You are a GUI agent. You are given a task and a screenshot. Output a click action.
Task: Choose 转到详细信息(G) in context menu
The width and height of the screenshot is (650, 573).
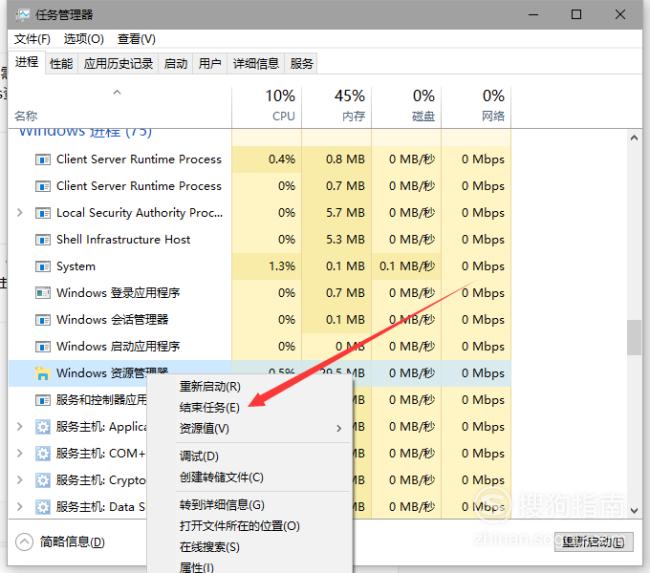click(222, 505)
